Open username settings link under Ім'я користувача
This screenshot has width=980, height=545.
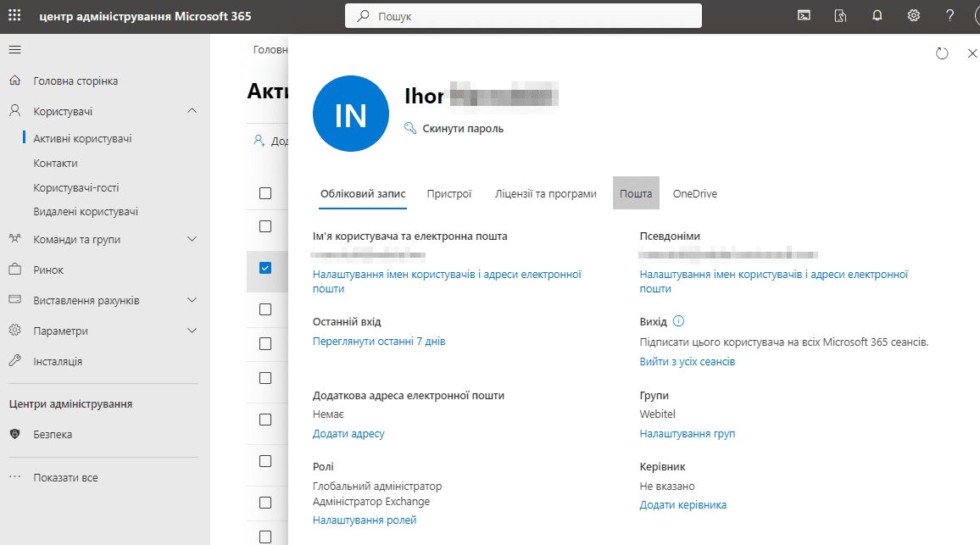(447, 281)
